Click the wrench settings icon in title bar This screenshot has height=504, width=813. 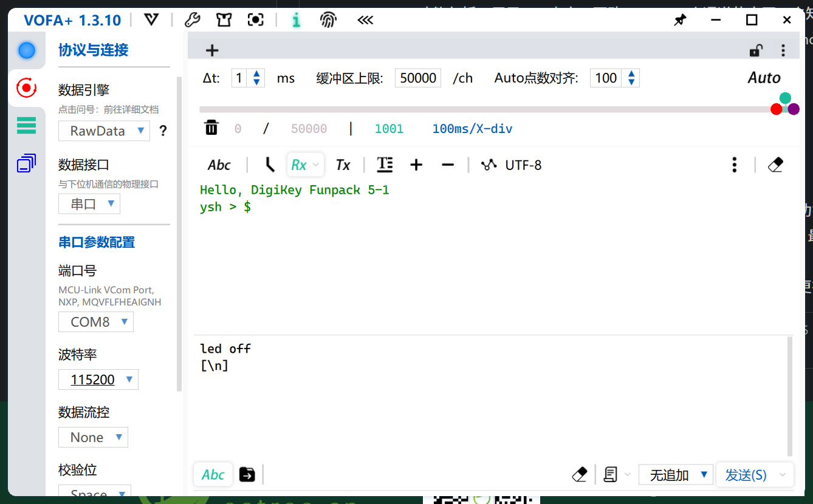click(x=192, y=20)
